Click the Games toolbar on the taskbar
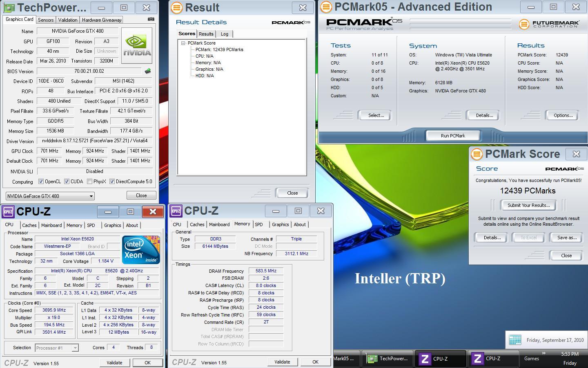This screenshot has height=368, width=588. pyautogui.click(x=532, y=359)
